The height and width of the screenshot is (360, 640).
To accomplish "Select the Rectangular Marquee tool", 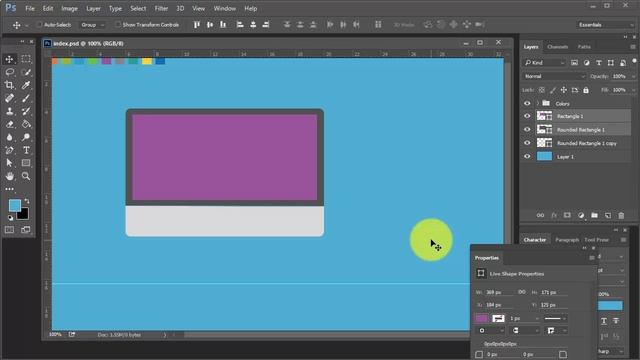I will point(26,59).
